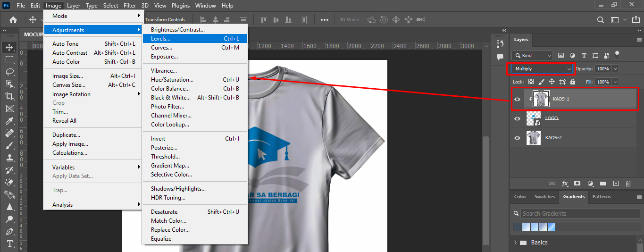Click the Opacity 100% value field
The width and height of the screenshot is (644, 252).
click(602, 69)
